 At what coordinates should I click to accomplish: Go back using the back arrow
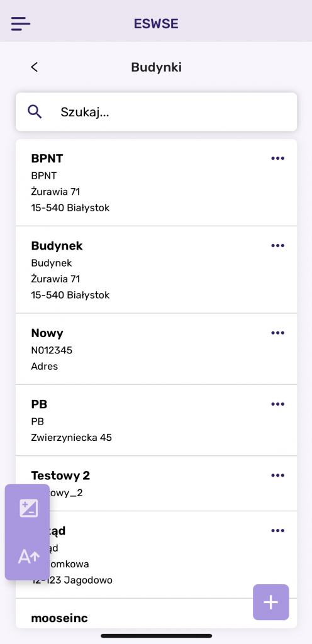[x=35, y=67]
